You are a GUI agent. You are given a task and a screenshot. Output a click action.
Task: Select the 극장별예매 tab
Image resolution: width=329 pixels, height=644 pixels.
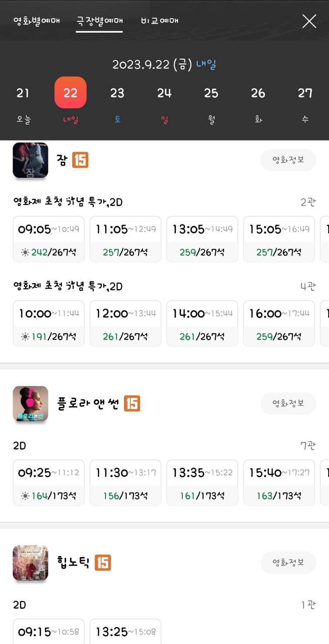coord(99,20)
